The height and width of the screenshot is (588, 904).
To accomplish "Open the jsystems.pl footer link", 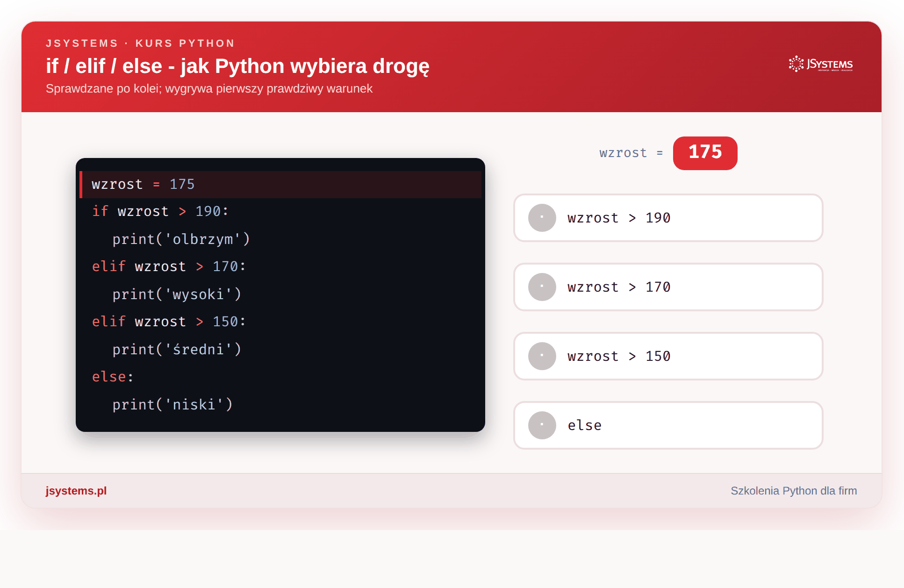I will (x=76, y=491).
